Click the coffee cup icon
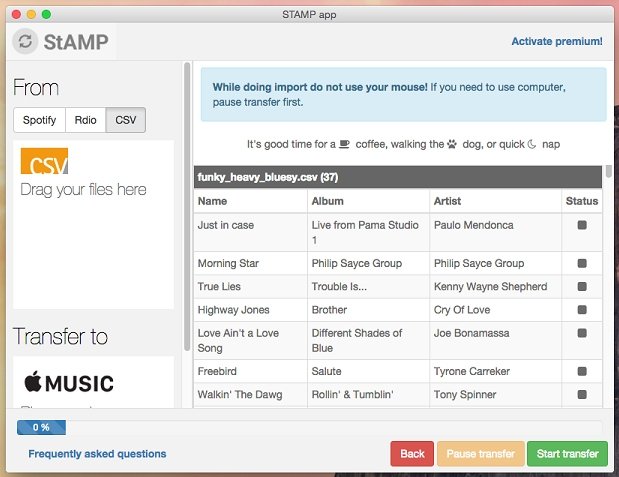The image size is (619, 477). pos(345,144)
